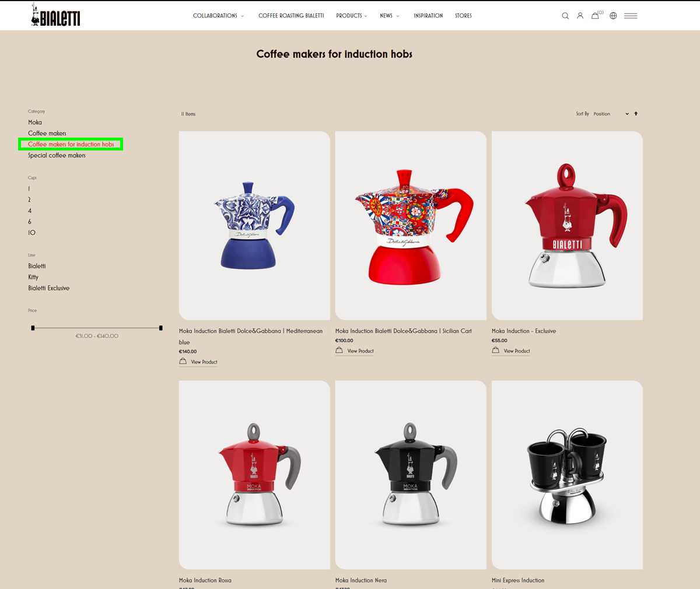The image size is (700, 589).
Task: Click bag icon under Sicilian Cart product
Action: coord(339,350)
